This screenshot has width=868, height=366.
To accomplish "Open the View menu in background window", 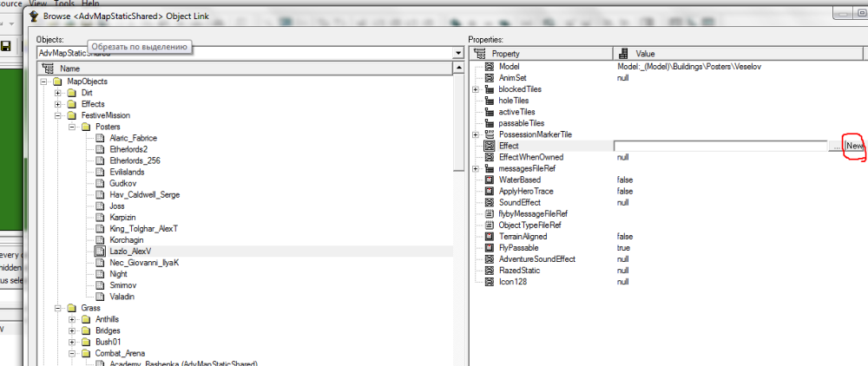I will pyautogui.click(x=37, y=3).
